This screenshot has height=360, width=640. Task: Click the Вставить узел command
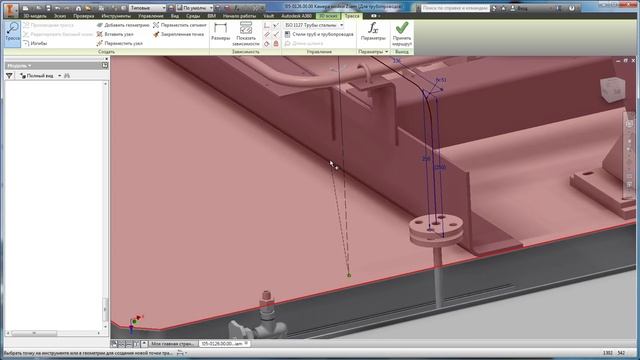tap(115, 34)
